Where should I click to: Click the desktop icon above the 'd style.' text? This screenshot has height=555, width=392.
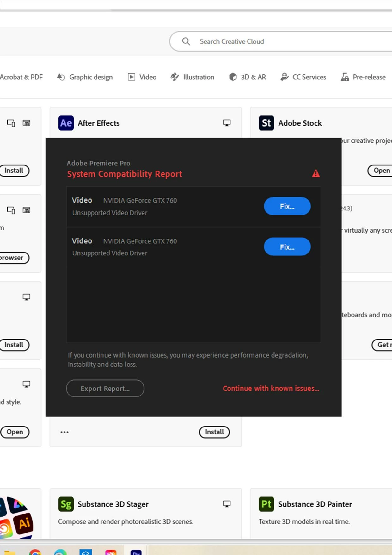click(27, 384)
